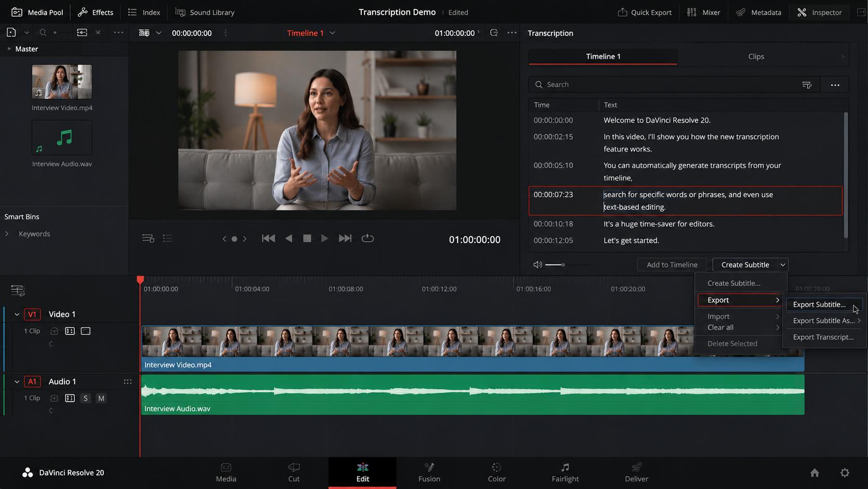The image size is (868, 489).
Task: Open the Deliver page
Action: (x=636, y=472)
